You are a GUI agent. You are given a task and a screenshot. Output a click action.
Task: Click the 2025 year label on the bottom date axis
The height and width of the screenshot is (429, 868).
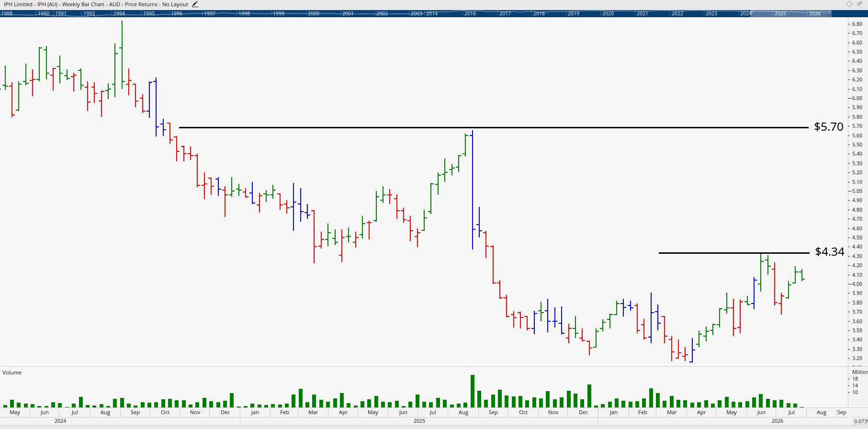pyautogui.click(x=419, y=421)
